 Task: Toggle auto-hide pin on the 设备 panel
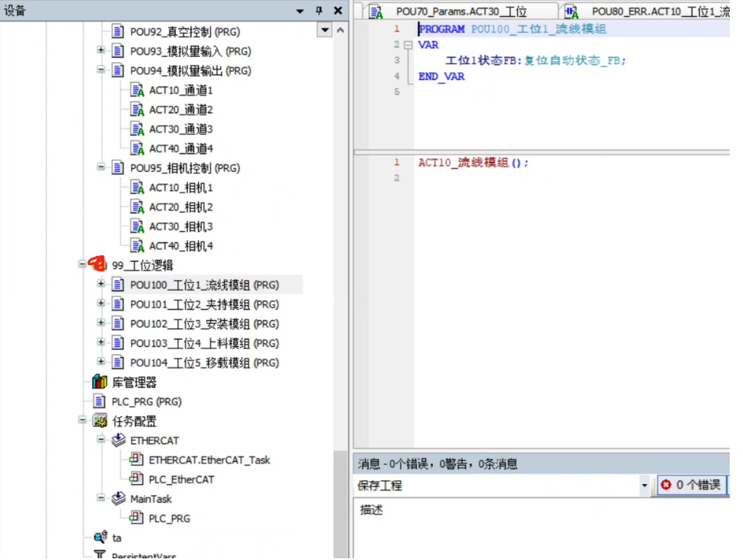coord(318,10)
